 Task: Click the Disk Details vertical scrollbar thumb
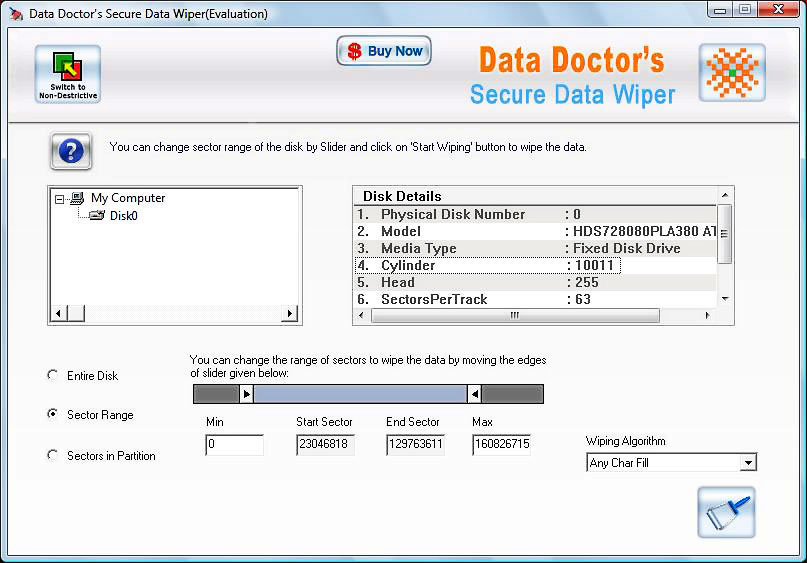(725, 234)
